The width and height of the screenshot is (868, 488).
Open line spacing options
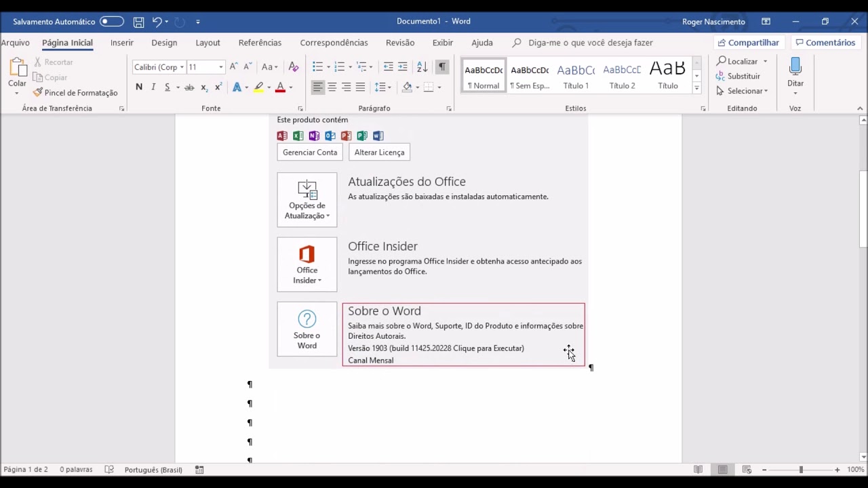[x=382, y=87]
